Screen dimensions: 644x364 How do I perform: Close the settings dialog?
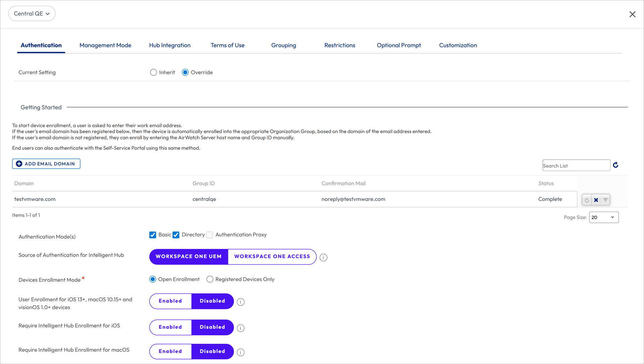click(x=632, y=14)
